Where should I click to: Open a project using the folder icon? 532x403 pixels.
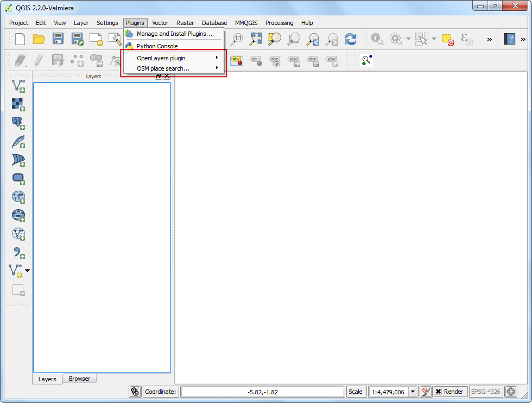(x=39, y=39)
